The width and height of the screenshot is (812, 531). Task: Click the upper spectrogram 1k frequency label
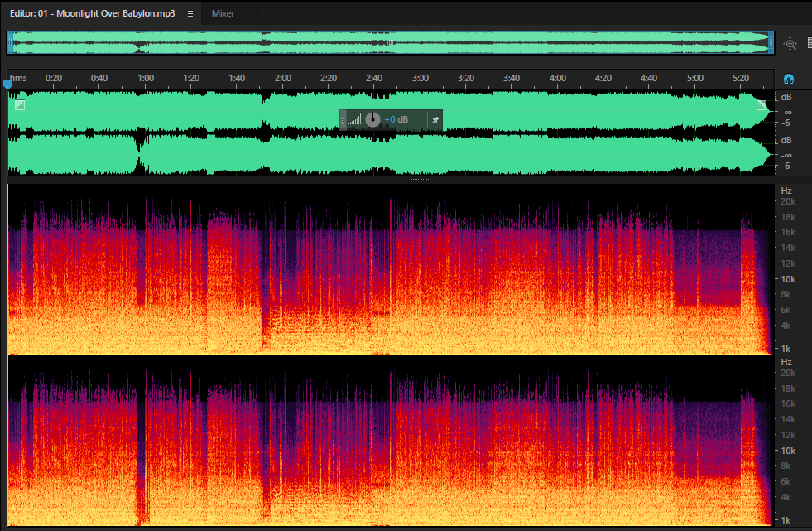pyautogui.click(x=786, y=349)
